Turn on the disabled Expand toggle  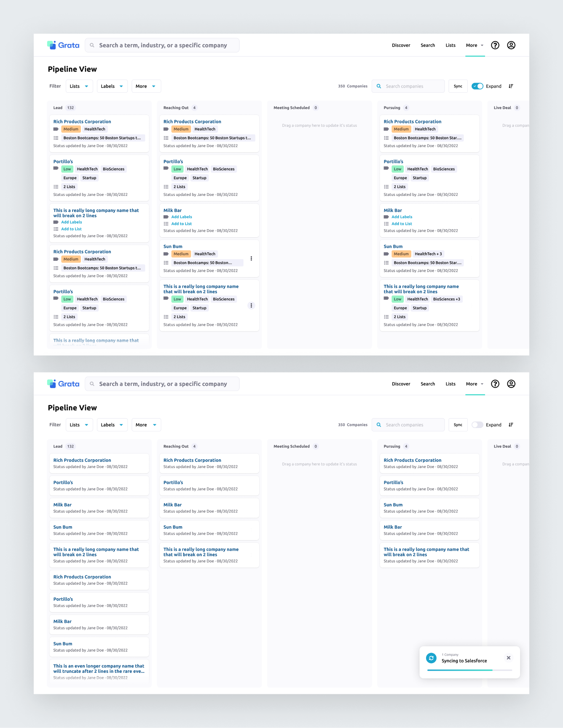477,425
